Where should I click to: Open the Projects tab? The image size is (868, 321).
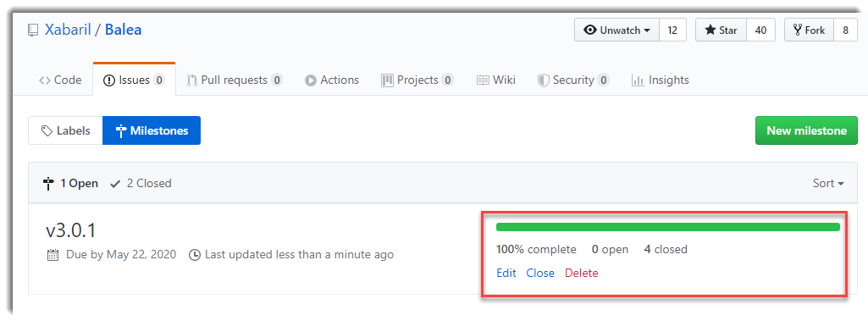coord(417,80)
